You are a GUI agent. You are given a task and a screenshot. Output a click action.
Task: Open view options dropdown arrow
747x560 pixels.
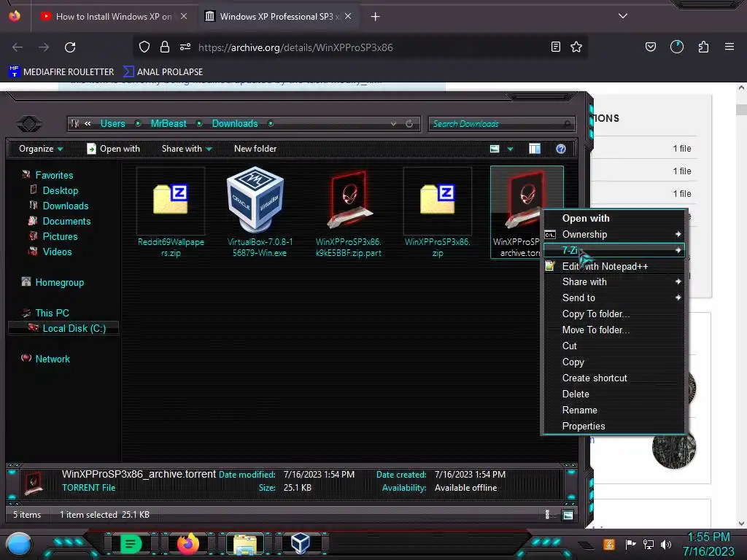click(510, 149)
